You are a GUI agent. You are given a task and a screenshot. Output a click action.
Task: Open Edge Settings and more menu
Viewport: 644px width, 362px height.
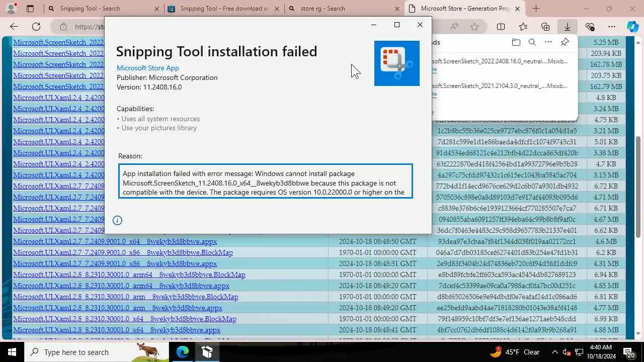(x=612, y=27)
